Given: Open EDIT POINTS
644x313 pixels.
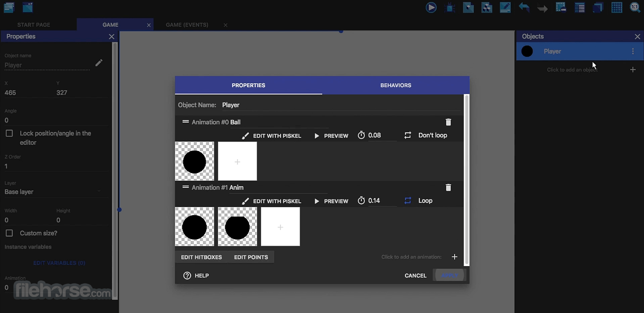Looking at the screenshot, I should pos(251,257).
